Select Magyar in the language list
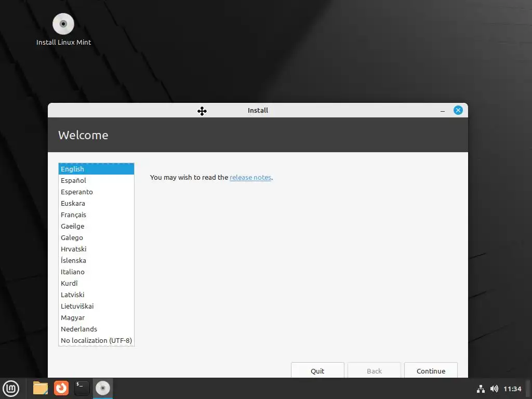The width and height of the screenshot is (532, 399). (x=96, y=317)
